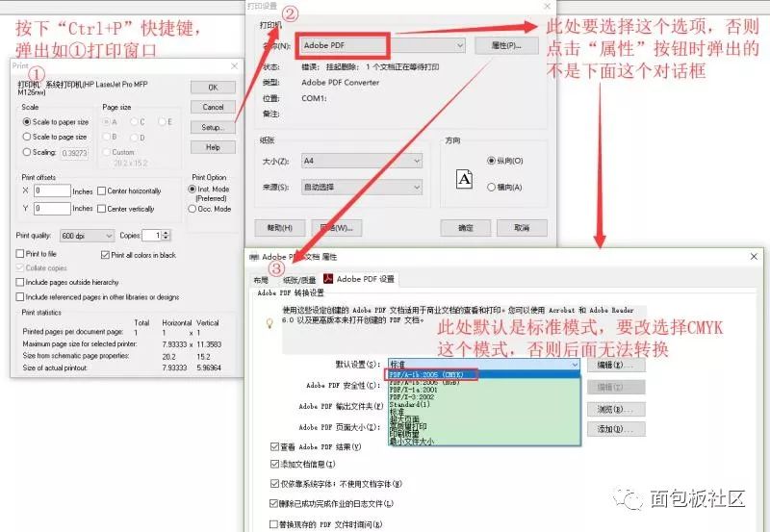Click the Copies spinner arrows

[x=166, y=236]
